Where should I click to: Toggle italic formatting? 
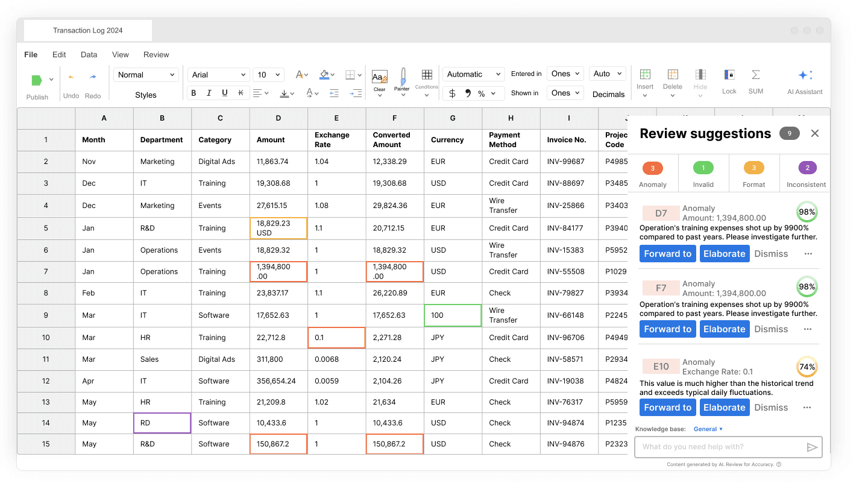click(209, 93)
